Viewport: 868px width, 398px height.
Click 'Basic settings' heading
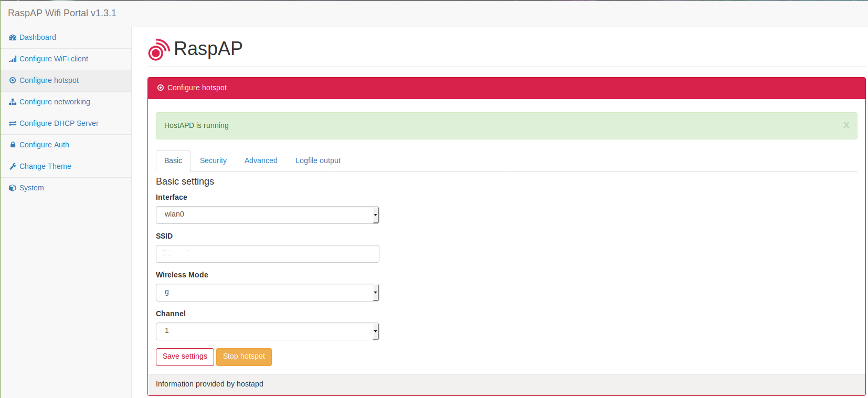click(185, 181)
